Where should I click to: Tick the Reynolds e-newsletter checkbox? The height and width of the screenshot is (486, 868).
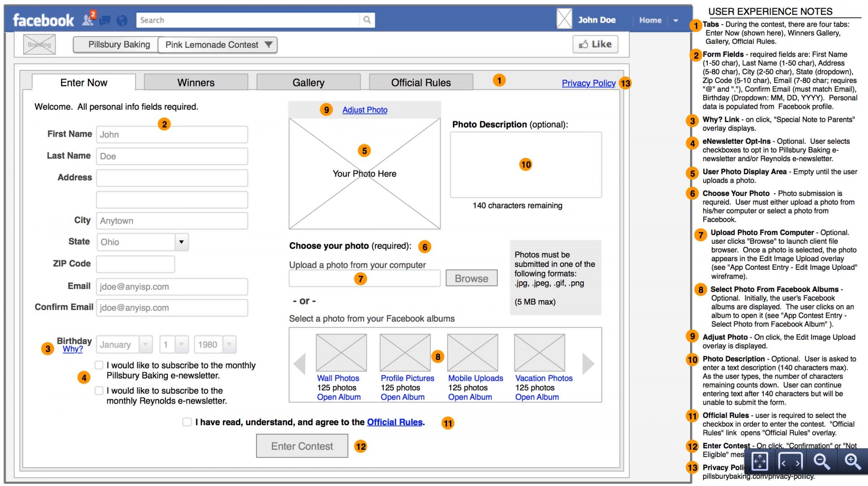pyautogui.click(x=99, y=390)
